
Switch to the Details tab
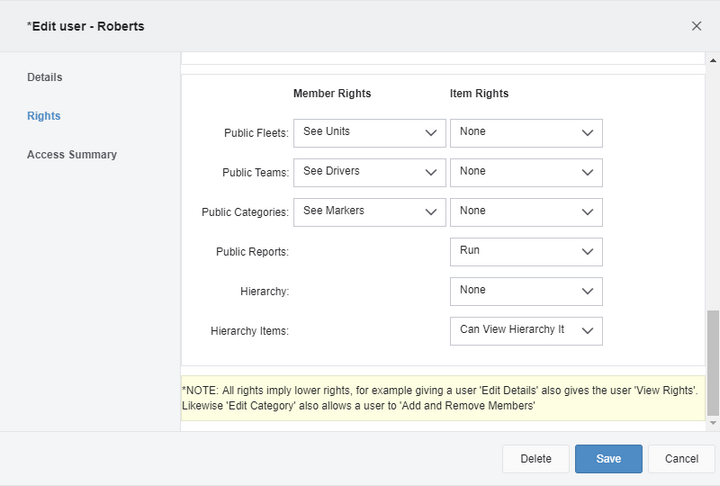pyautogui.click(x=45, y=77)
